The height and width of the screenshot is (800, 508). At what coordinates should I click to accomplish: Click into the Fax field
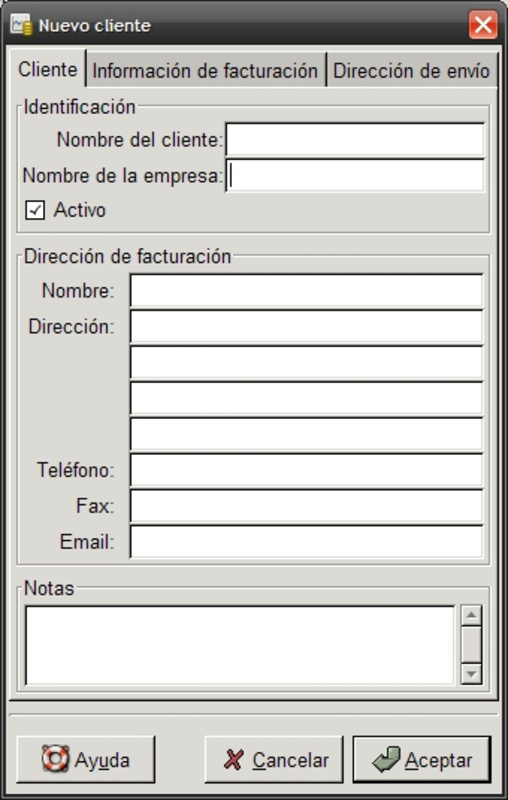(x=306, y=505)
